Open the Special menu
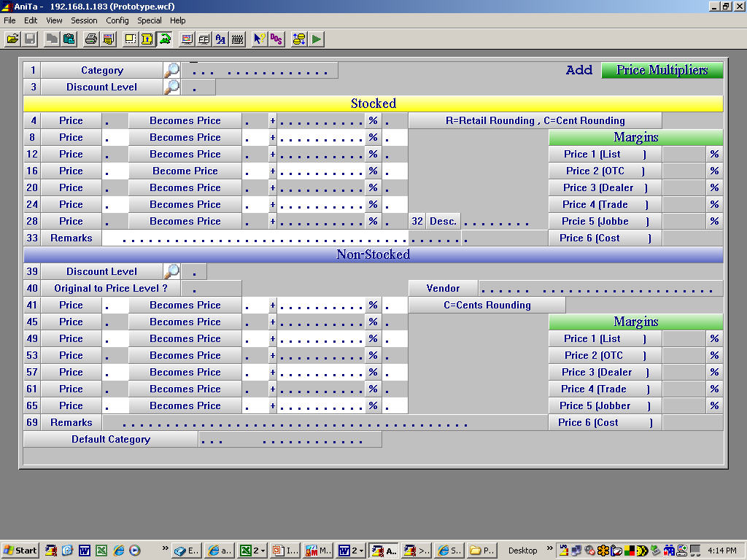 click(x=149, y=20)
